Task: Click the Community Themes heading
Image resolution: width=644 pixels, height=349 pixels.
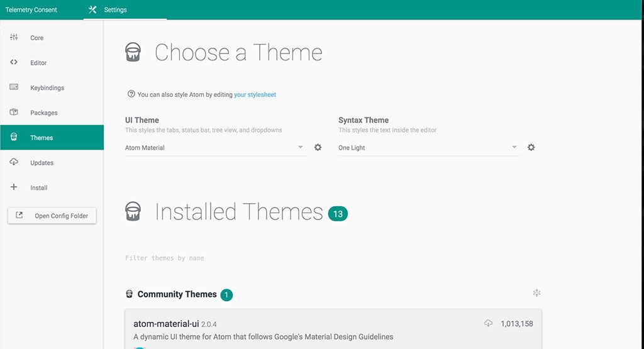Action: tap(177, 294)
